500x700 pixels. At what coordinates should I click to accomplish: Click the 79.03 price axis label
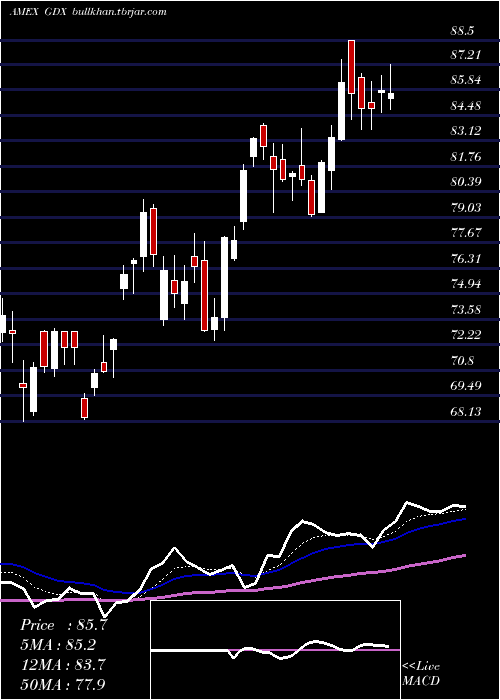point(466,208)
